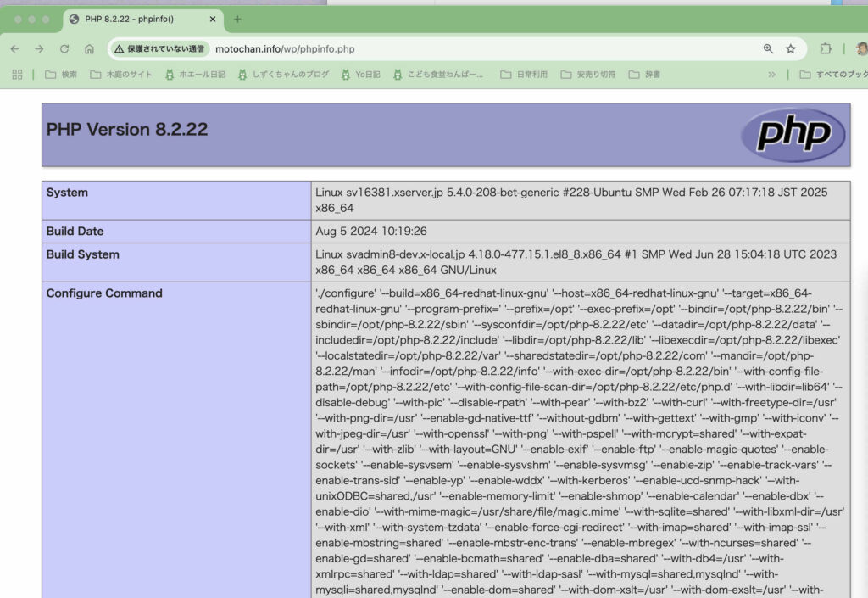
Task: Go back to the previous page
Action: point(15,48)
